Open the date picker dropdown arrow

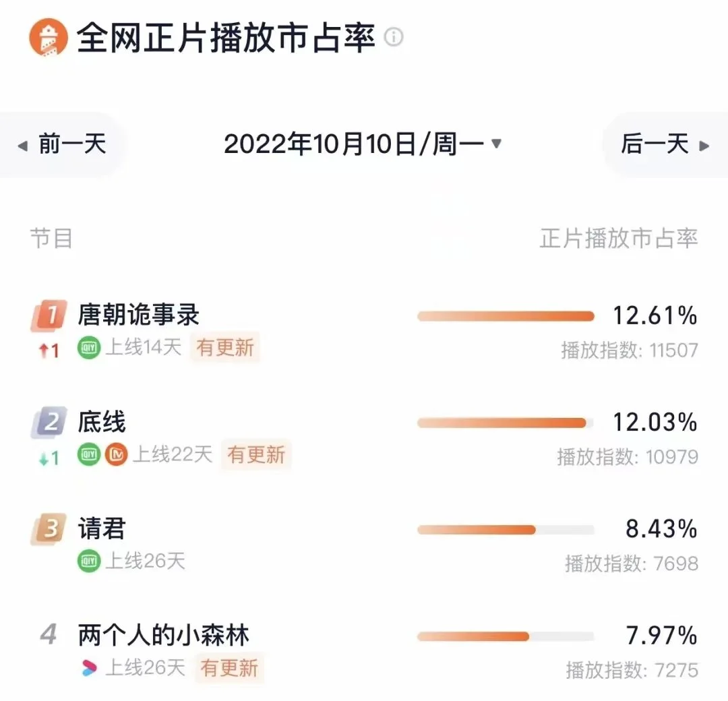(x=496, y=144)
